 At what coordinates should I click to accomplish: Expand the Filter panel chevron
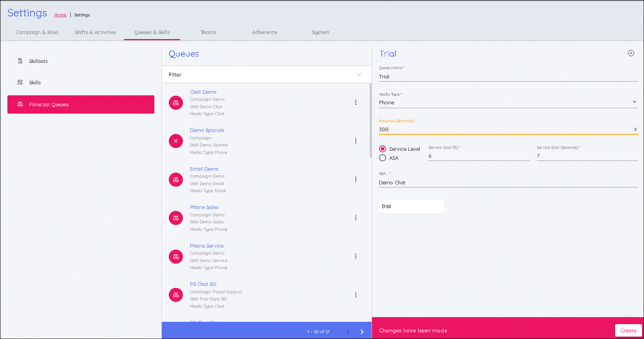pyautogui.click(x=359, y=75)
